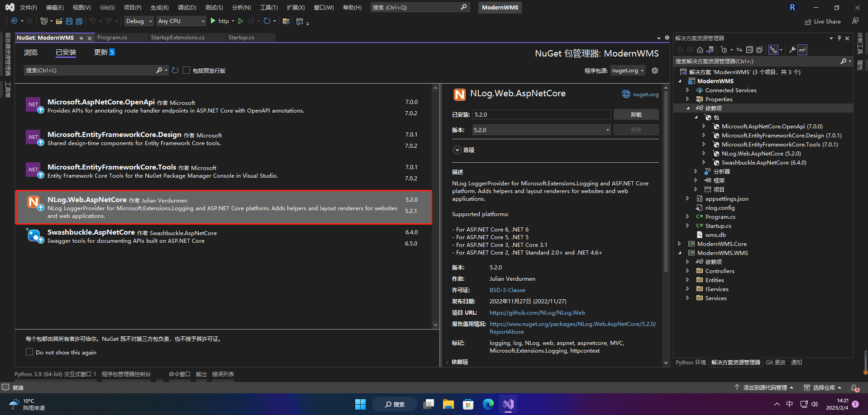The width and height of the screenshot is (868, 415).
Task: Open Properties wrench icon in Solution Explorer
Action: 792,50
